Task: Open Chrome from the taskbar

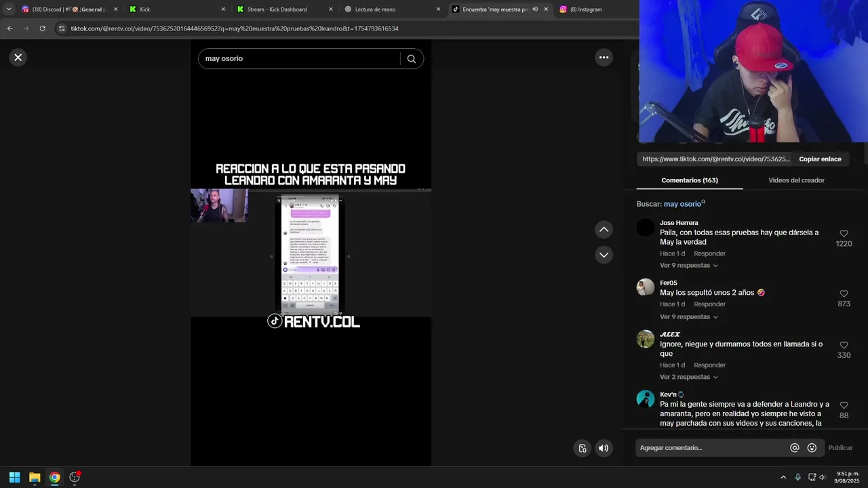Action: tap(54, 477)
